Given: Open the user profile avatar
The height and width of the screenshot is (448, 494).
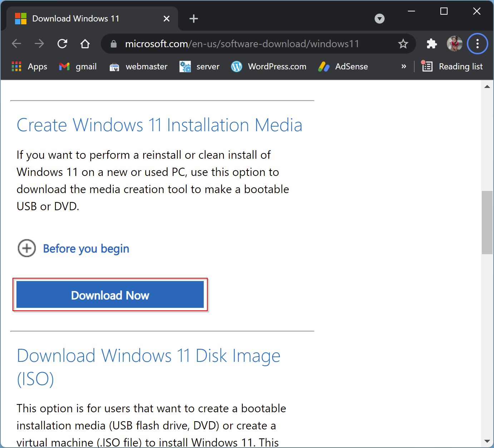Looking at the screenshot, I should (455, 44).
